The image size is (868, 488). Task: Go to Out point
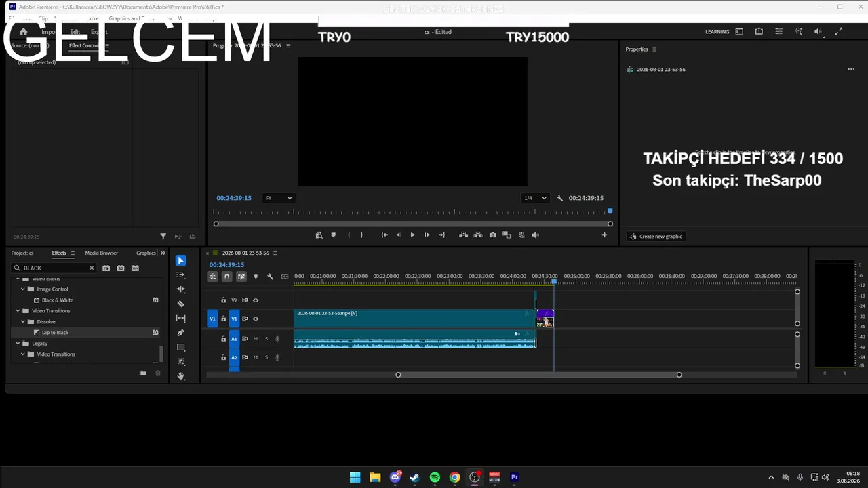(441, 235)
